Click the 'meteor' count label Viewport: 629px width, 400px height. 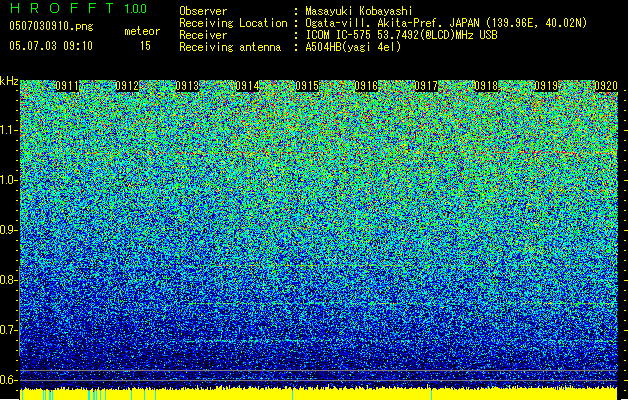coord(142,31)
